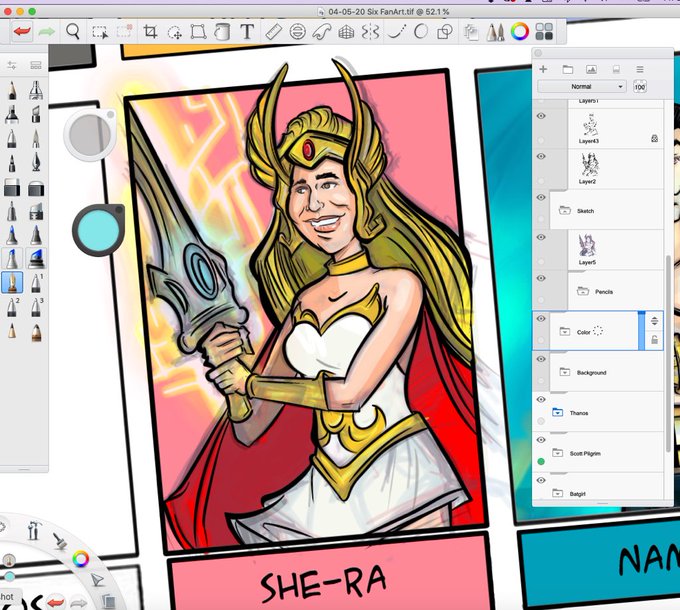Select the Text tool
This screenshot has height=610, width=680.
pyautogui.click(x=247, y=32)
